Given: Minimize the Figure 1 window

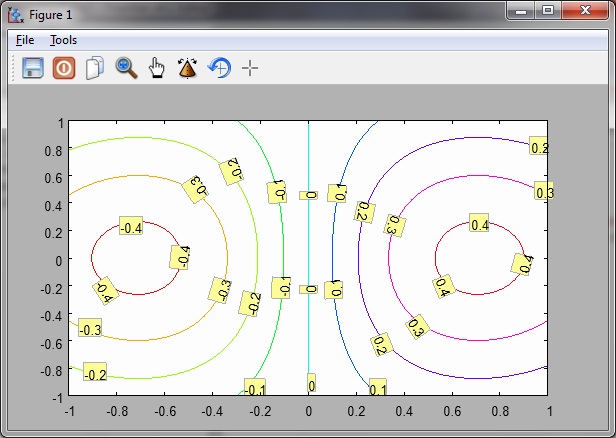Looking at the screenshot, I should coord(520,10).
